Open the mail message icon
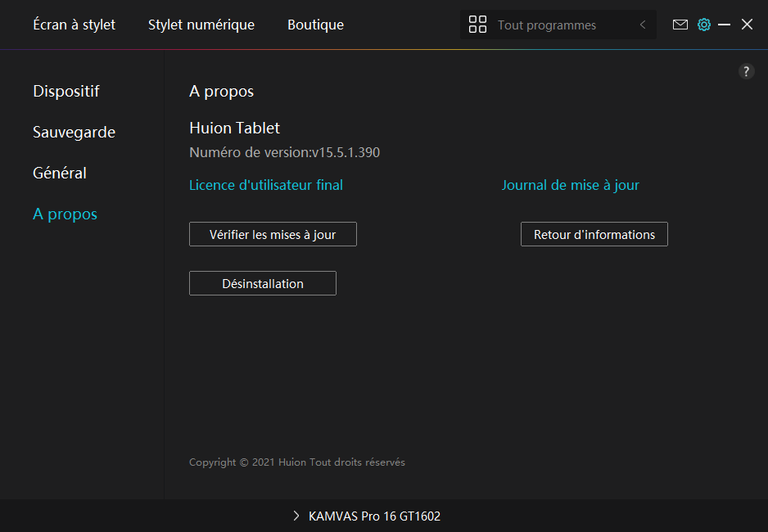 [x=680, y=25]
